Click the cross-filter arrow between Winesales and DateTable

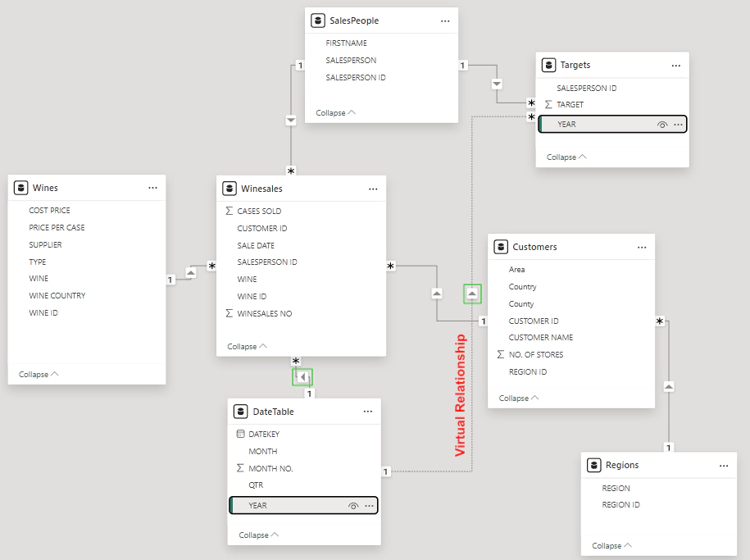coord(302,376)
